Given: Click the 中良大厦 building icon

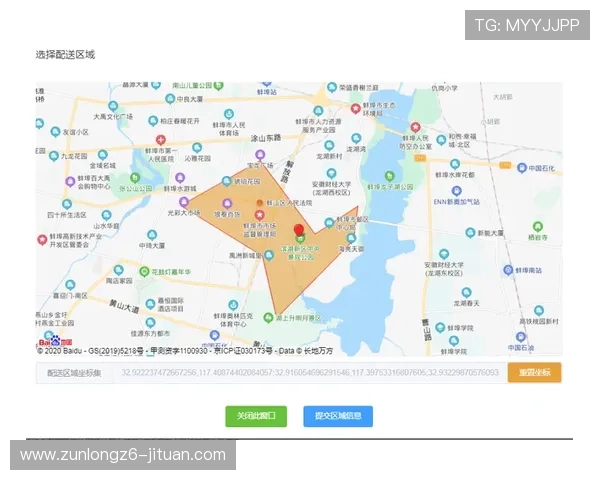Looking at the screenshot, I should pyautogui.click(x=170, y=99).
